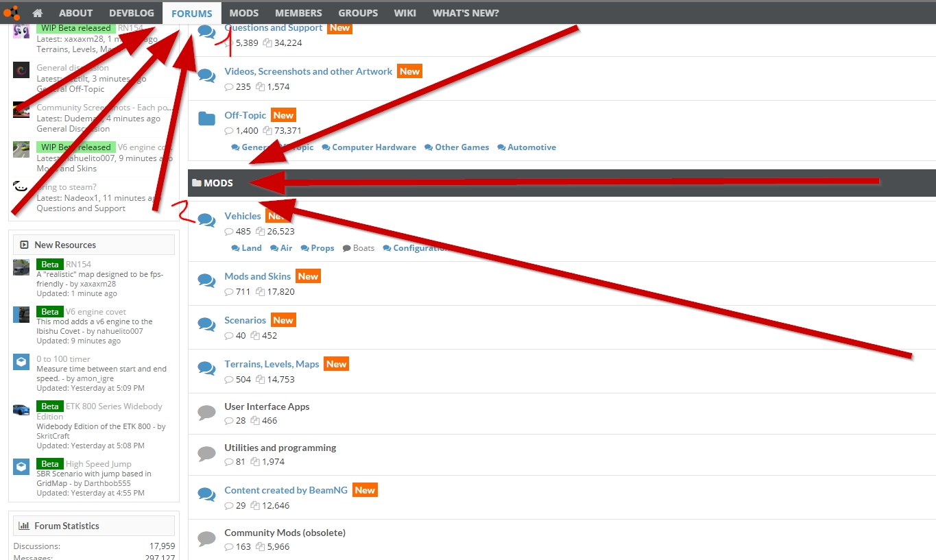Click the Scenarios forum bubble icon
The height and width of the screenshot is (560, 936).
(206, 324)
